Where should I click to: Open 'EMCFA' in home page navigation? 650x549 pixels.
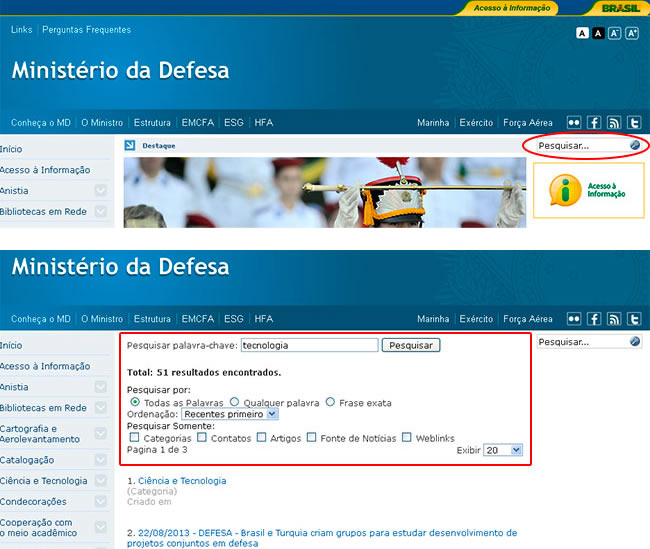pyautogui.click(x=198, y=123)
